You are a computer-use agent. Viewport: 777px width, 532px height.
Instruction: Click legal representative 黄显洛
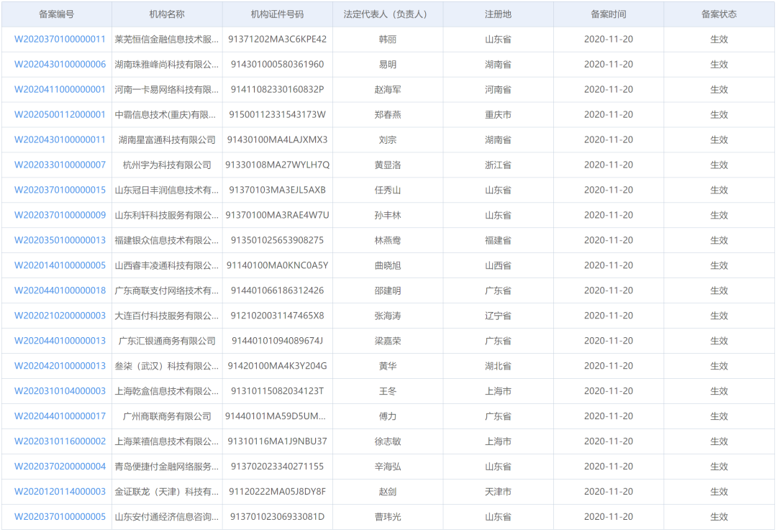click(x=388, y=165)
